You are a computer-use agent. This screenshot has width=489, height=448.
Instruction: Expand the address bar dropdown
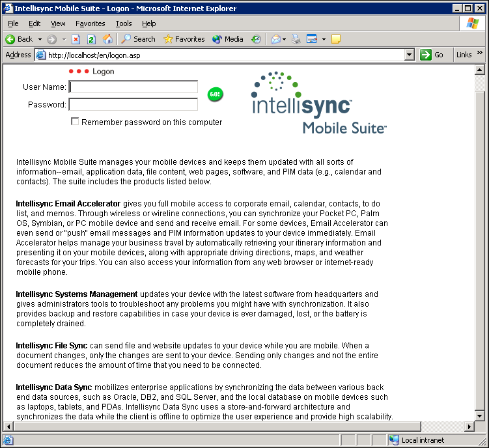[409, 55]
